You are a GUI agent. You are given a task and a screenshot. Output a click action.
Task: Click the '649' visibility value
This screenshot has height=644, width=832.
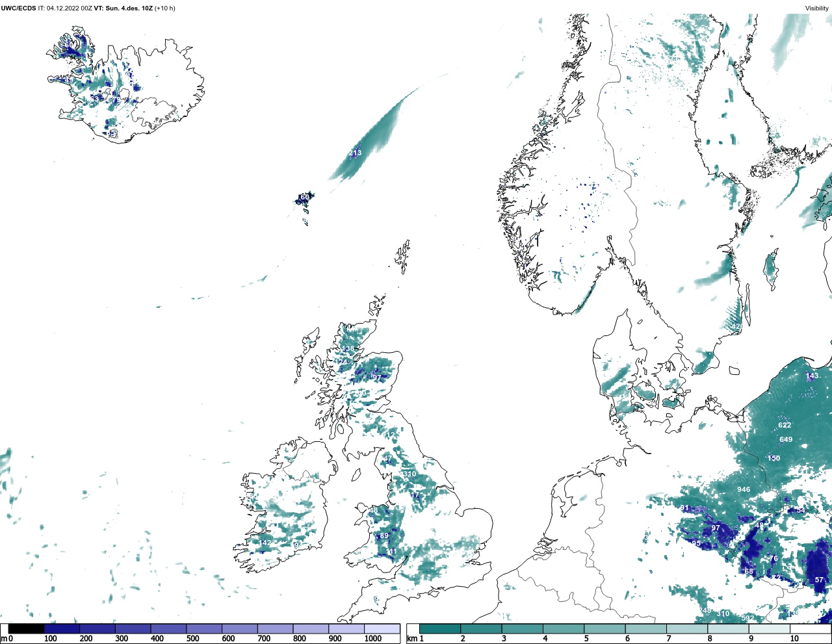(x=786, y=439)
